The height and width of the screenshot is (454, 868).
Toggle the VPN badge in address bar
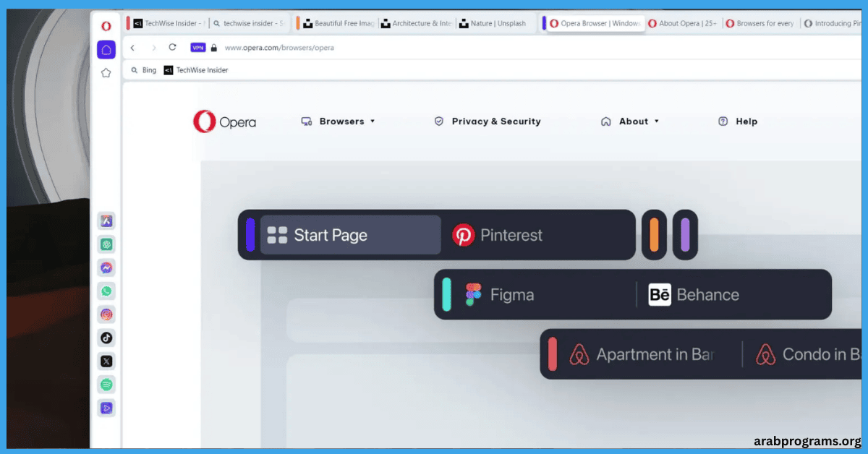(x=198, y=48)
